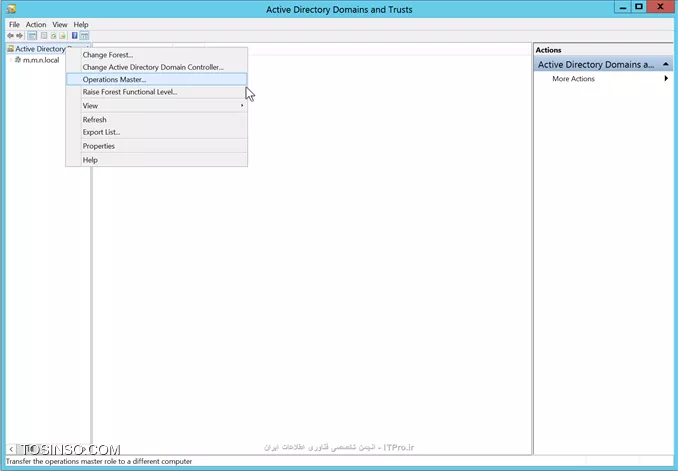The width and height of the screenshot is (678, 471).
Task: Open the File menu
Action: 14,25
